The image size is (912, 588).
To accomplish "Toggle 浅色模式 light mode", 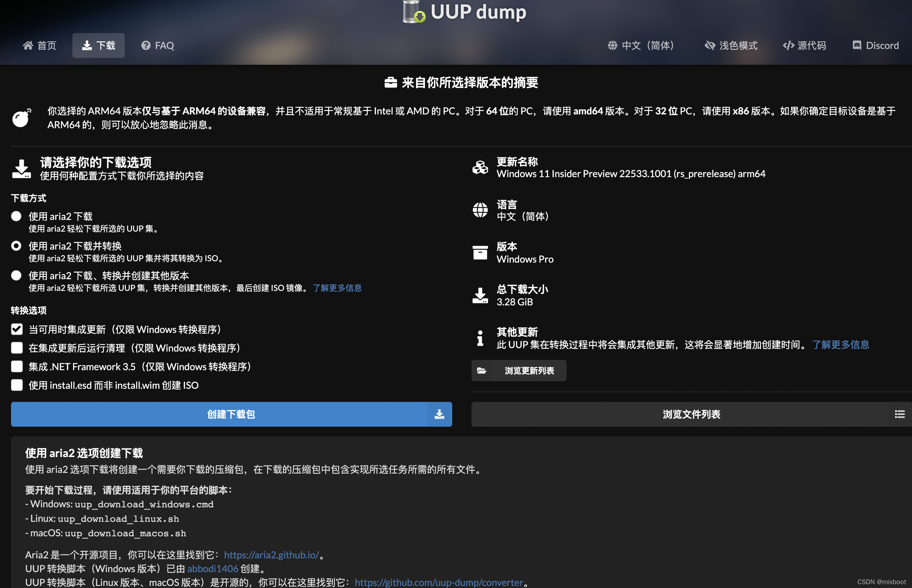I will 731,45.
